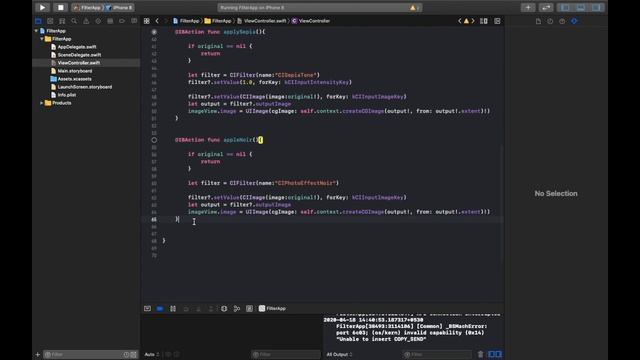Image resolution: width=640 pixels, height=360 pixels.
Task: Toggle the Inspectors panel visibility
Action: click(x=596, y=7)
